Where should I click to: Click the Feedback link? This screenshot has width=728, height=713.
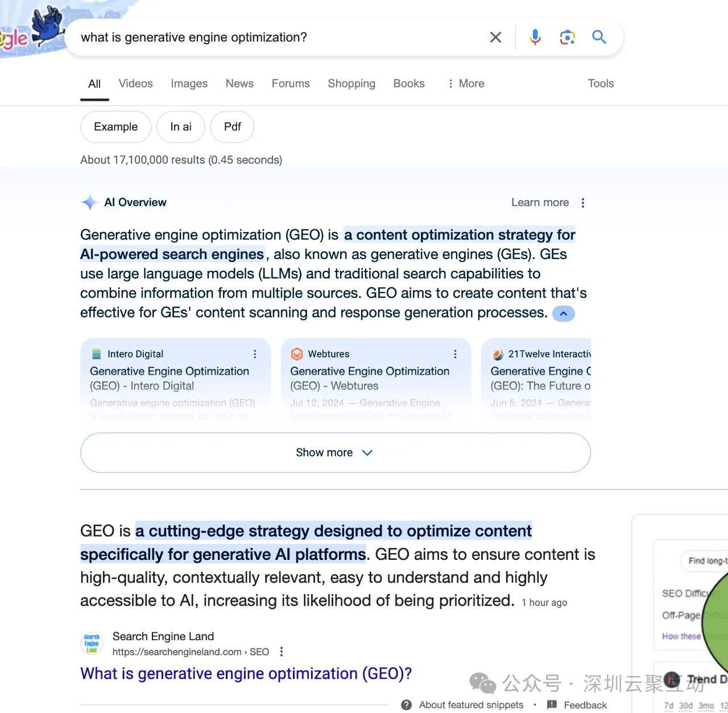[x=585, y=705]
